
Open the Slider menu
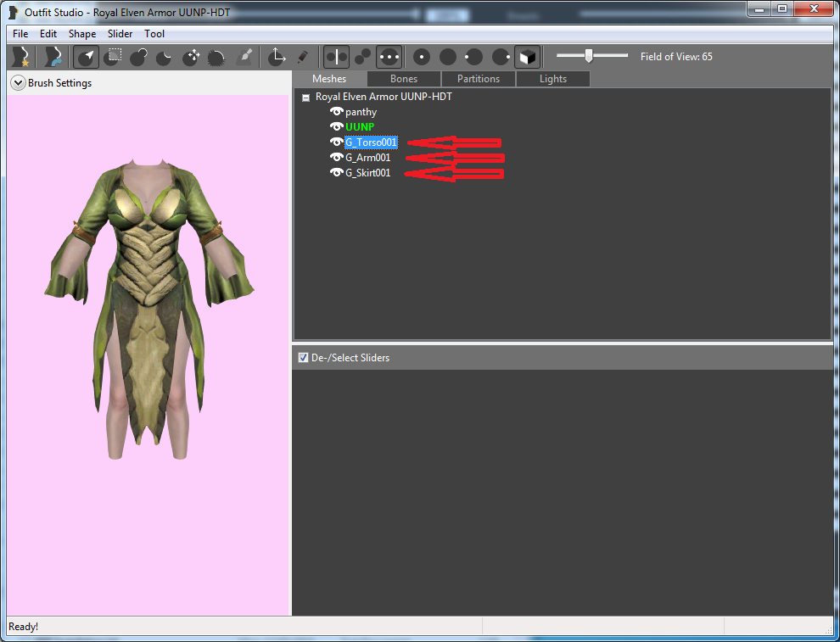click(x=120, y=34)
